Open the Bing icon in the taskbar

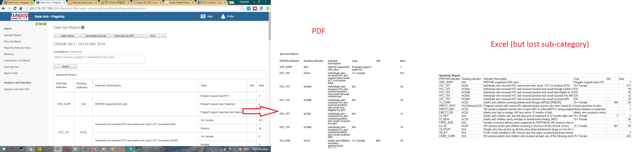click(x=40, y=149)
